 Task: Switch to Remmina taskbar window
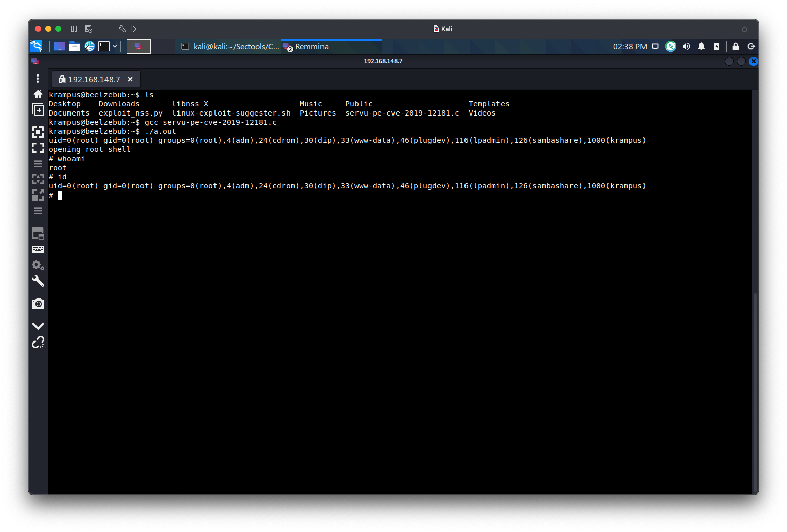332,46
